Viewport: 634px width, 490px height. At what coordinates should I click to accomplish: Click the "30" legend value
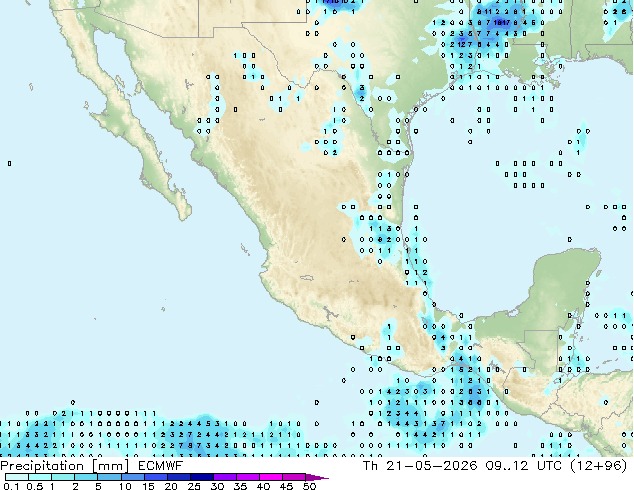[217, 486]
